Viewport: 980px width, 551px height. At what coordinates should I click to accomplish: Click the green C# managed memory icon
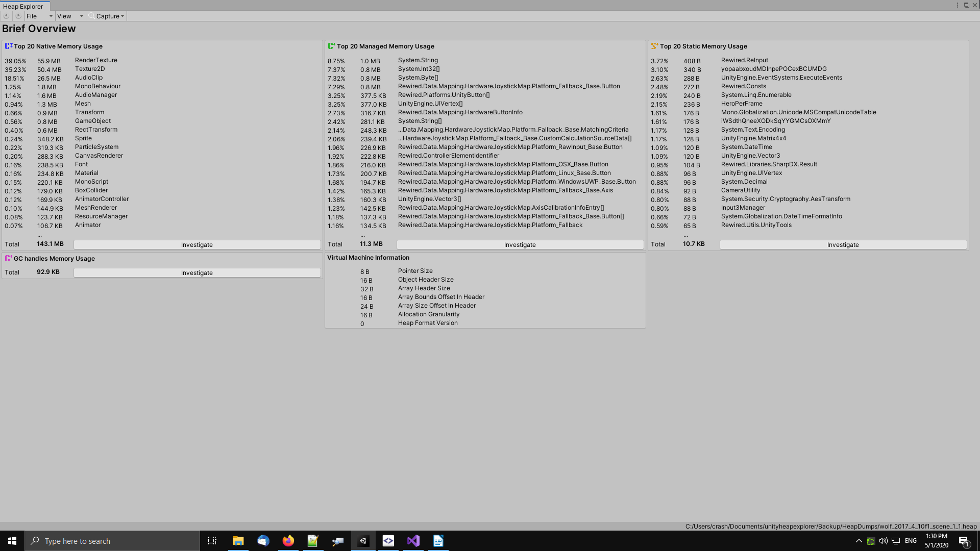coord(331,46)
